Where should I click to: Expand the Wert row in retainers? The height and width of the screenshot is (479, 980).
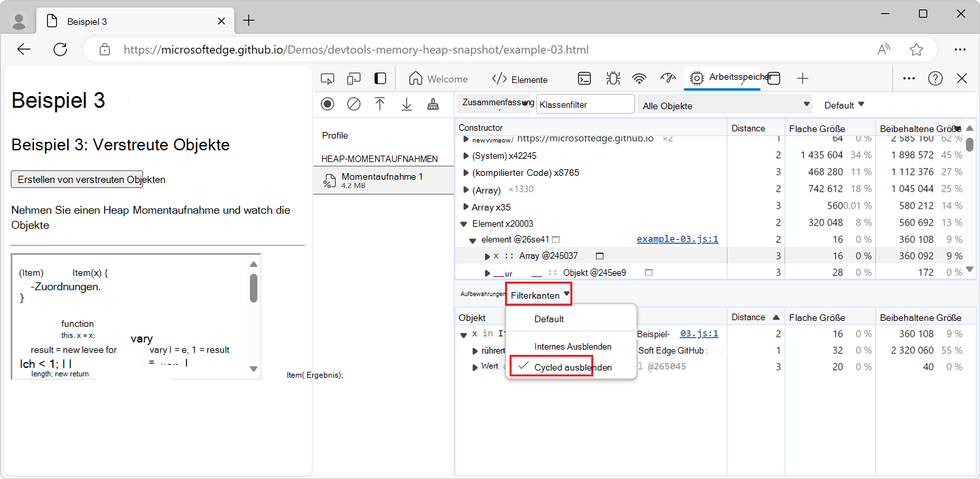point(476,367)
